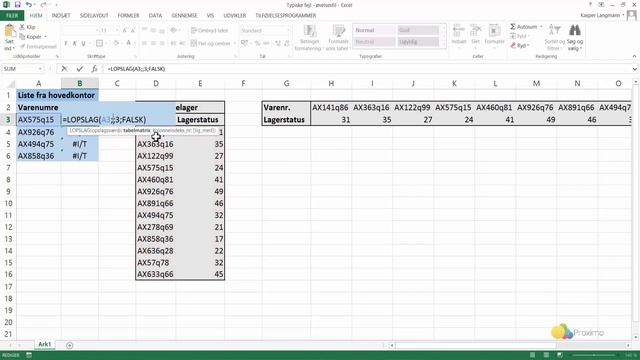Cancel the formula with the X icon
The image size is (640, 360).
(x=64, y=69)
